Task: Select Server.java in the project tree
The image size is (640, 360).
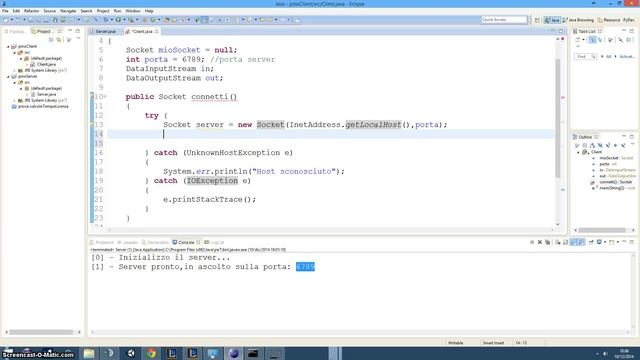Action: (43, 94)
